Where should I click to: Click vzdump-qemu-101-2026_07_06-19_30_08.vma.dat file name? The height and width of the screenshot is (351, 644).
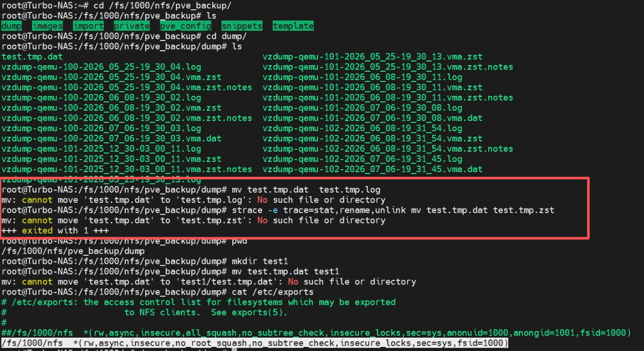point(373,118)
